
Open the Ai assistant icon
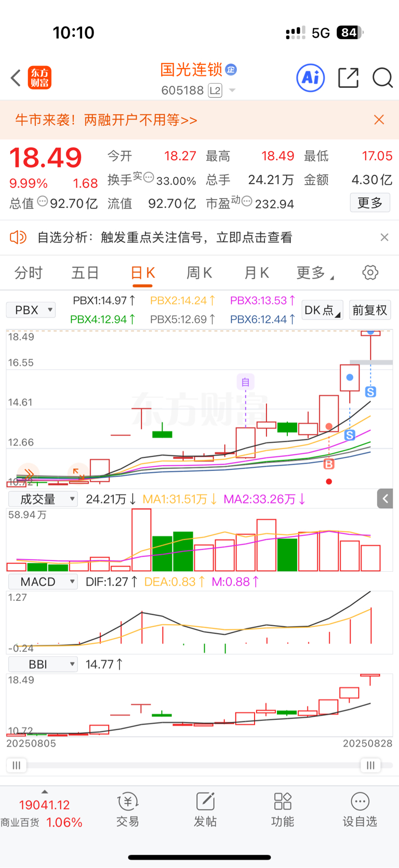311,78
